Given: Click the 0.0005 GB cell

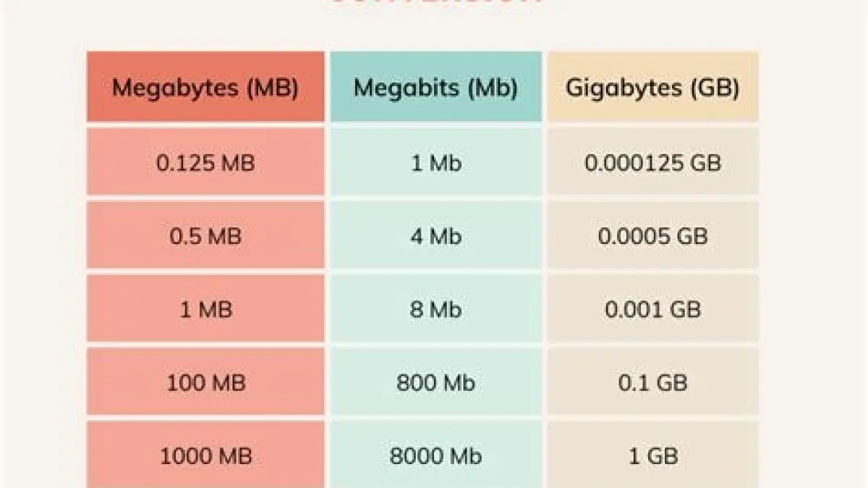Looking at the screenshot, I should (652, 237).
